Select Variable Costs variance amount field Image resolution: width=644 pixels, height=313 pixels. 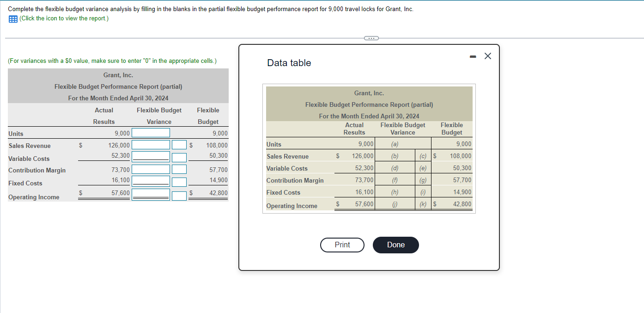click(151, 157)
